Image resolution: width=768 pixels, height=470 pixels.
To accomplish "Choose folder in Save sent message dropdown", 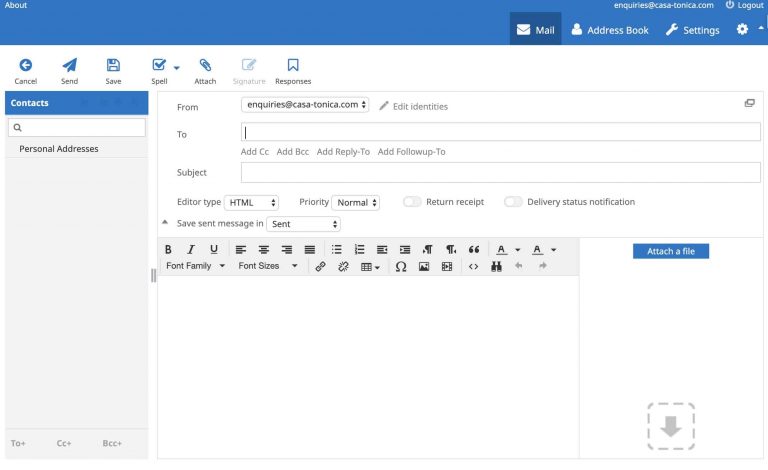I will 303,224.
